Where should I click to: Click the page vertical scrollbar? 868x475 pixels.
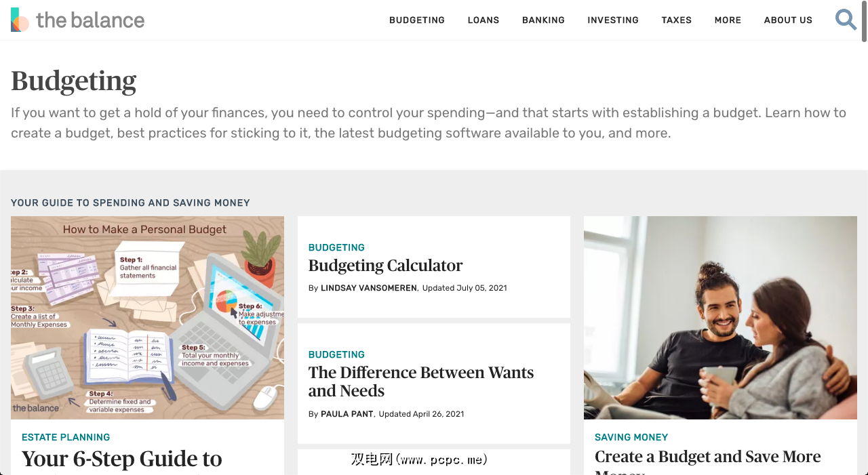[x=864, y=237]
